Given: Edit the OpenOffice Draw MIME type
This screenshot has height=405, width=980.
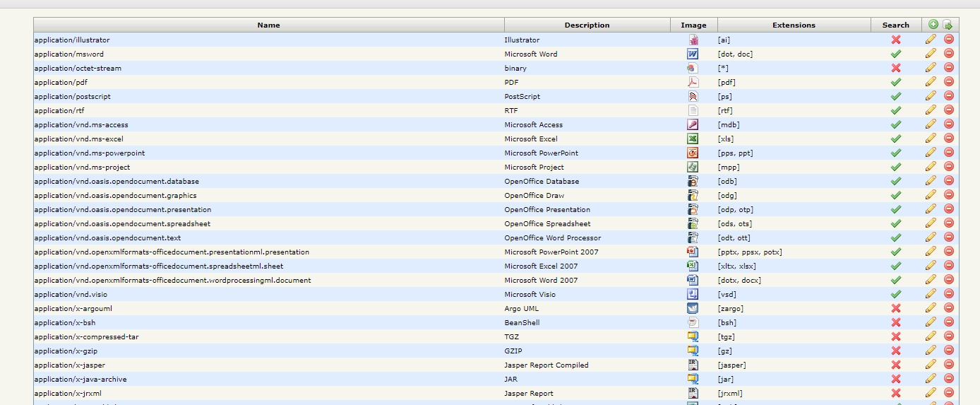Looking at the screenshot, I should (x=931, y=195).
